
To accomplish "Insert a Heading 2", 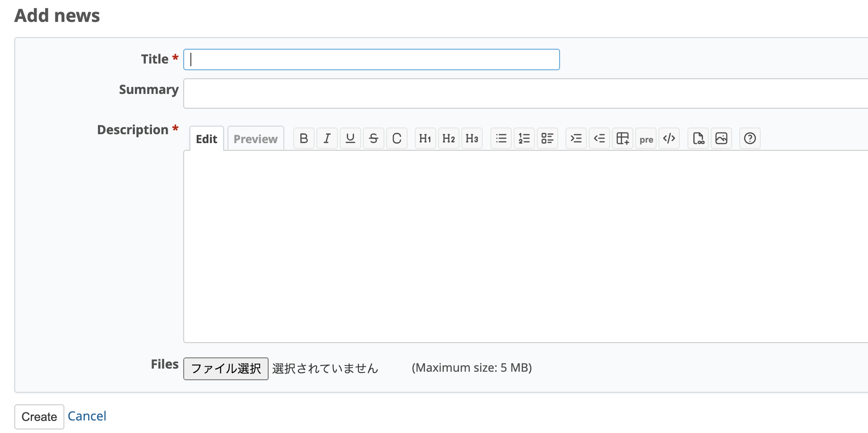I will pos(448,138).
